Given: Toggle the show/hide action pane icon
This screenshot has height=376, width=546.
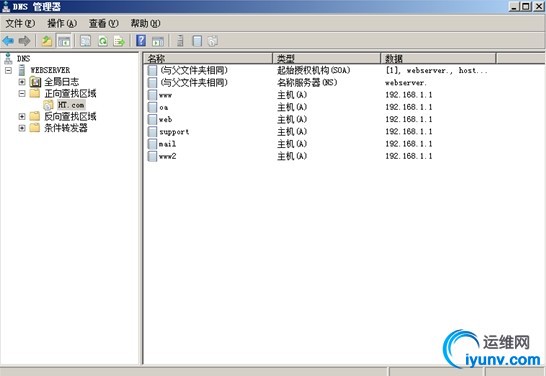Looking at the screenshot, I should tap(158, 41).
